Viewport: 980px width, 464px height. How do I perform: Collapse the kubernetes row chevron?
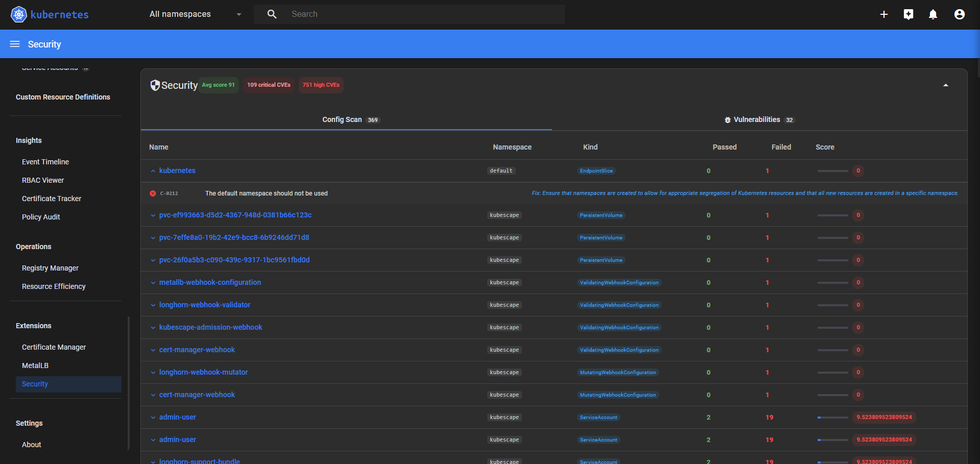pyautogui.click(x=153, y=171)
